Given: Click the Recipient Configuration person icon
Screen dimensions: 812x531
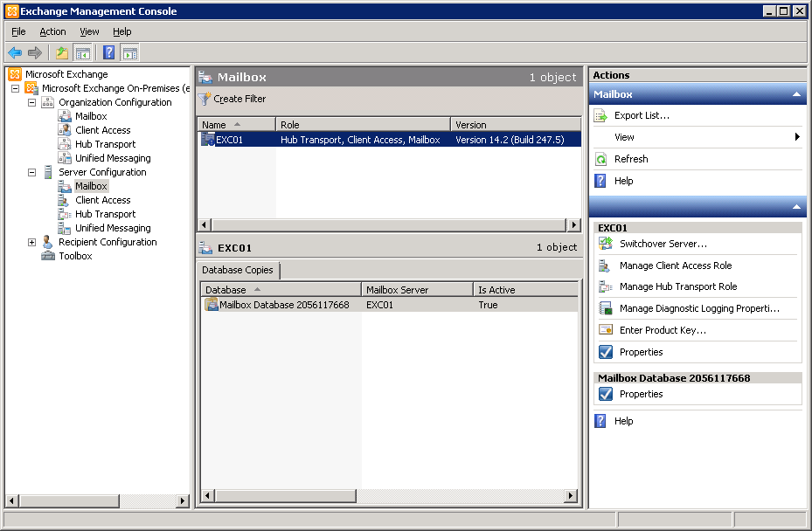Looking at the screenshot, I should pos(48,242).
